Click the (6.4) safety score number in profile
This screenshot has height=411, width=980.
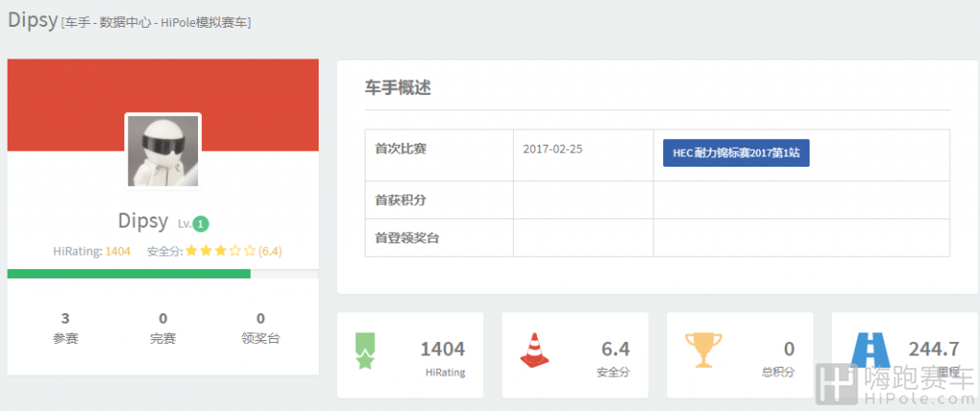271,251
